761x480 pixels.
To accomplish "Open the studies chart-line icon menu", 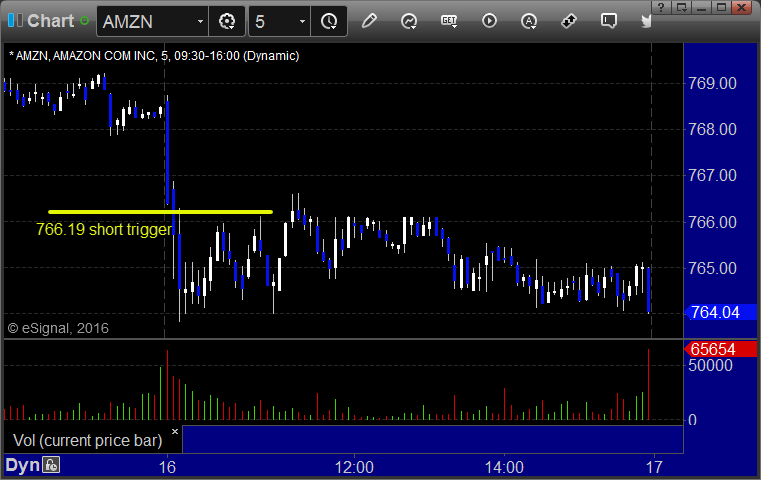I will 409,21.
